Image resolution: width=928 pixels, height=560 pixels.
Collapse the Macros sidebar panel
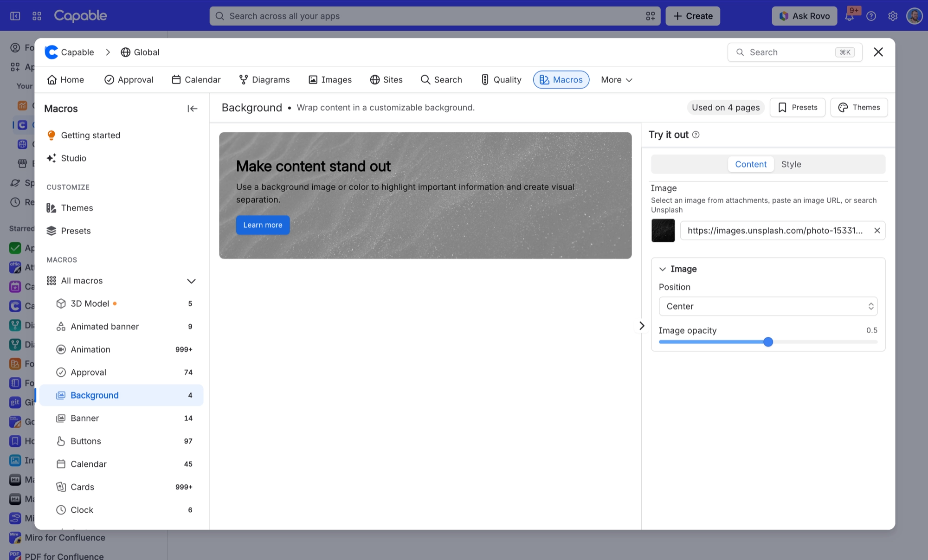[192, 109]
